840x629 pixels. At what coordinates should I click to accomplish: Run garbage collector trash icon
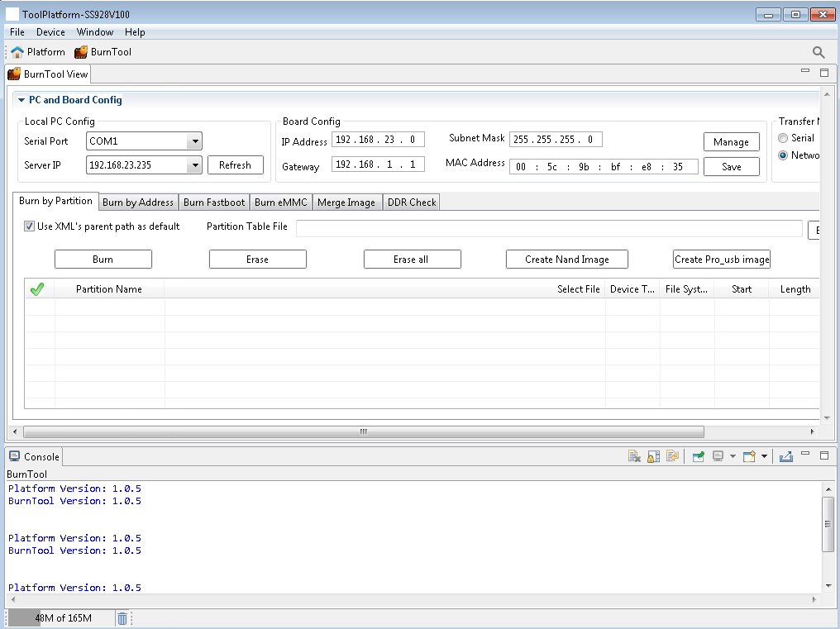coord(122,618)
